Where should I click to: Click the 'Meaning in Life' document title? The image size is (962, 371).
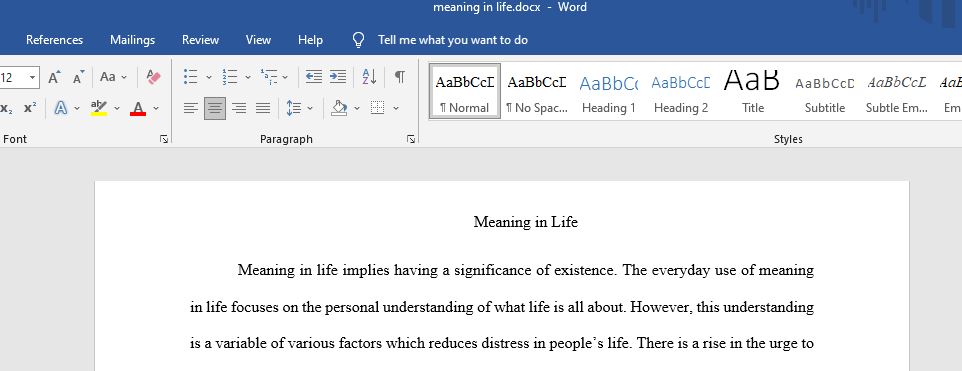click(x=526, y=222)
